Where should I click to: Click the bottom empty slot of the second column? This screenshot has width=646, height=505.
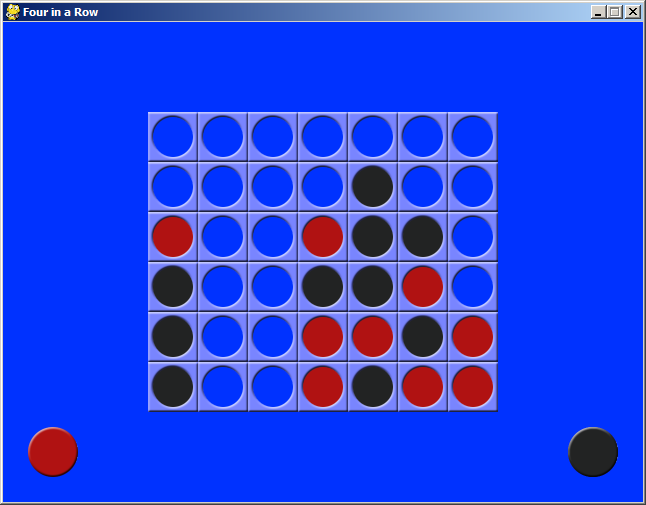pos(223,386)
